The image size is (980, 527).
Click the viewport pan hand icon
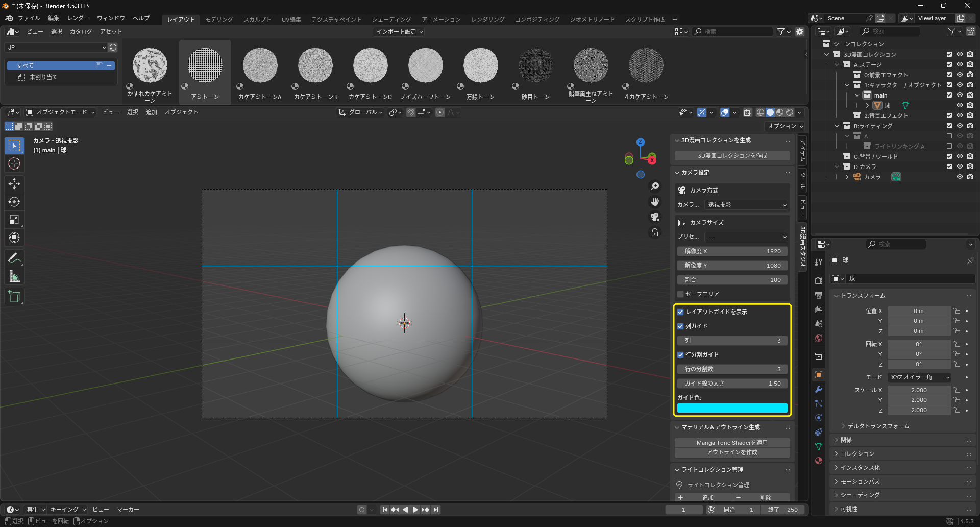tap(655, 202)
